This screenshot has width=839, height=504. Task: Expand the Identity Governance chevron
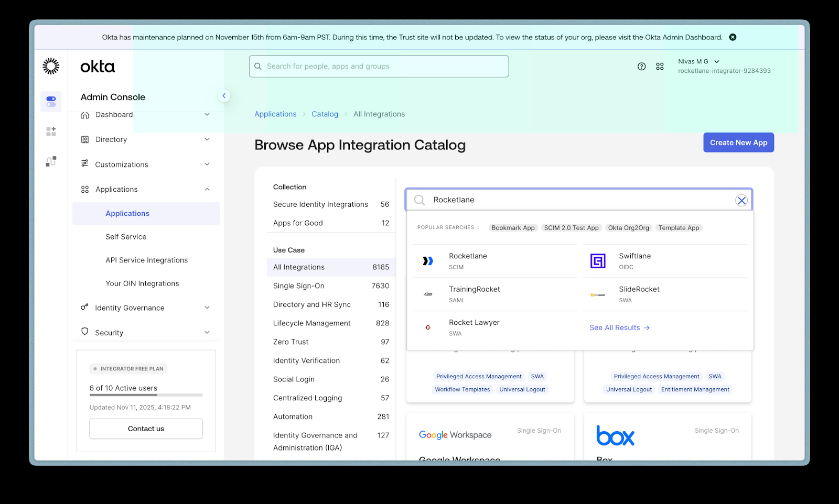(207, 308)
